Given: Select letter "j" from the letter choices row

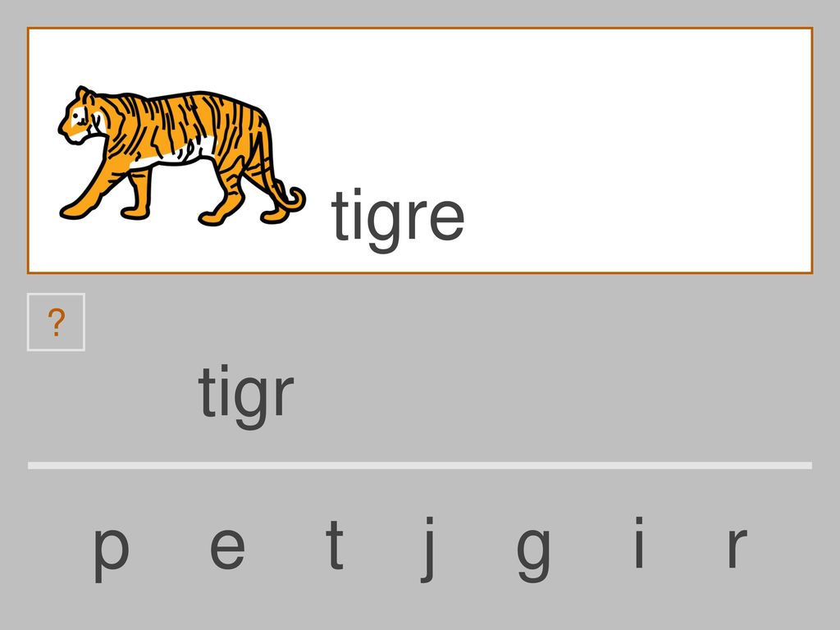Looking at the screenshot, I should click(427, 549).
